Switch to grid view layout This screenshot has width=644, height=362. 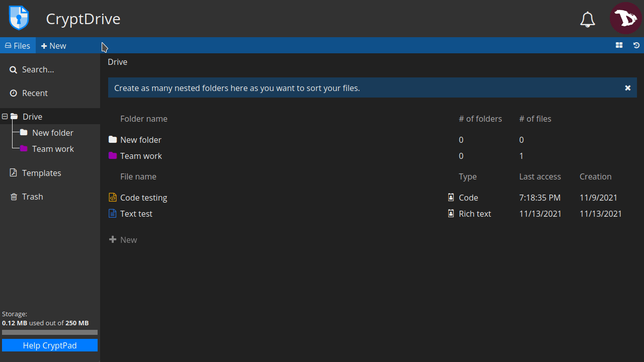click(x=619, y=45)
